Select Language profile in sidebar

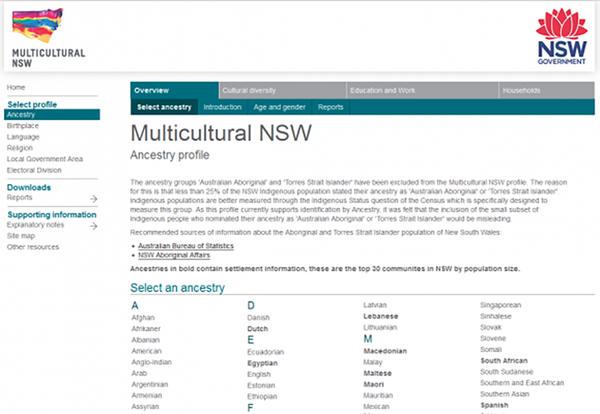click(23, 137)
